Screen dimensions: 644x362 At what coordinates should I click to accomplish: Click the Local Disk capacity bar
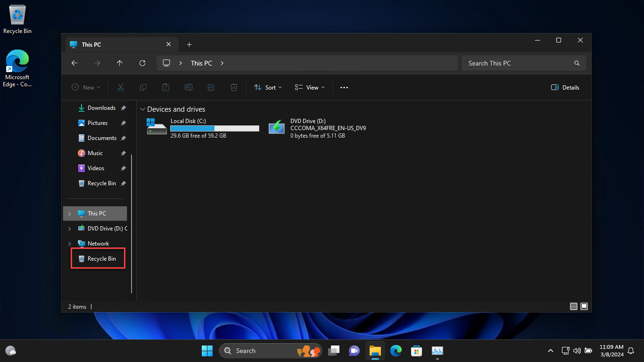[215, 128]
